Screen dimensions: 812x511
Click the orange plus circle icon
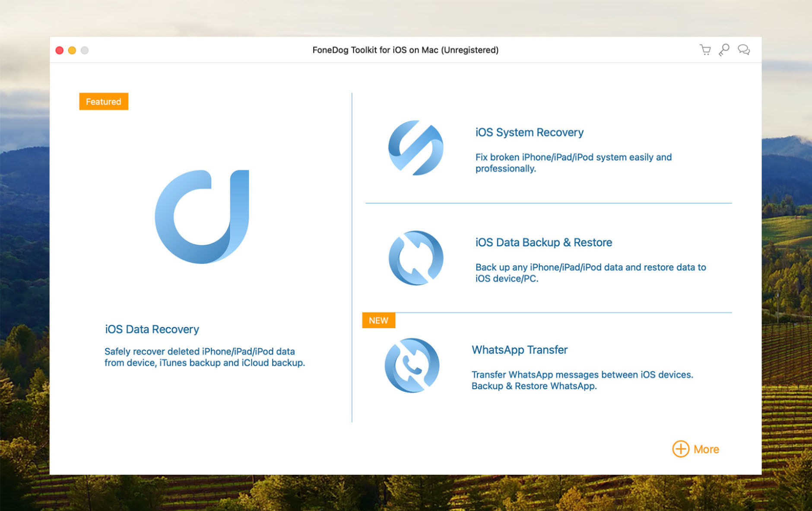(680, 449)
